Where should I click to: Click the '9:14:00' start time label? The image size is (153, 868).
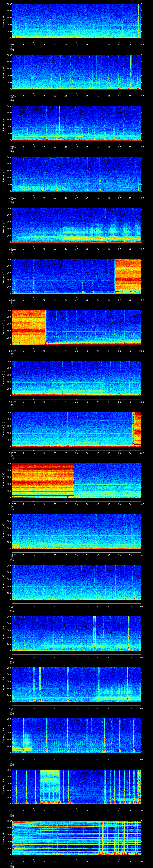(x=12, y=708)
